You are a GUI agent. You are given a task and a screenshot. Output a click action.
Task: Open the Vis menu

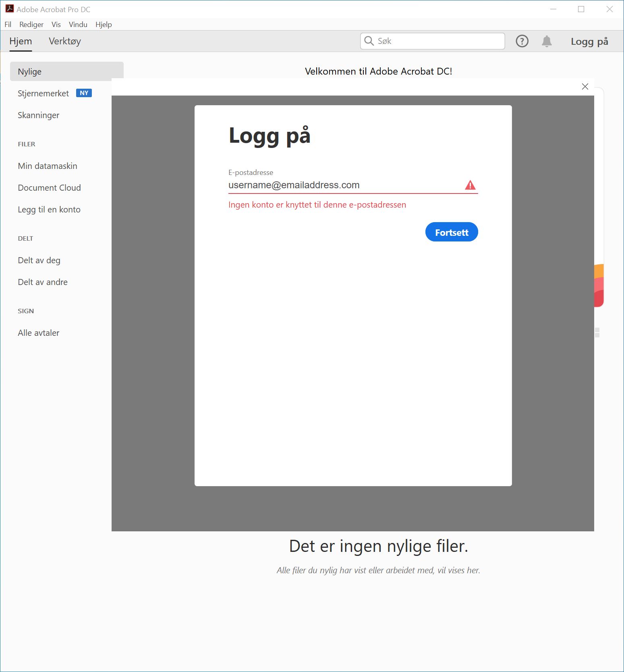pos(56,25)
